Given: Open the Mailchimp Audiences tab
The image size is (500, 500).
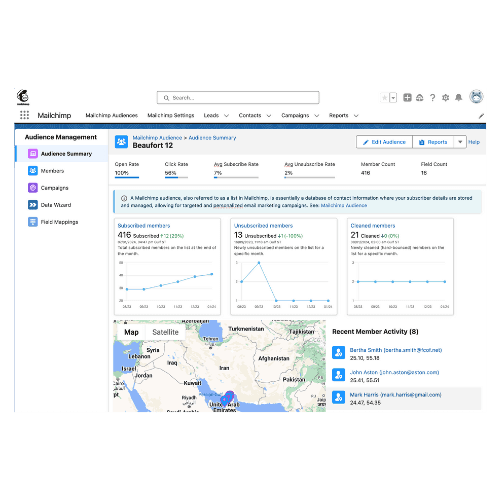Looking at the screenshot, I should click(x=112, y=115).
